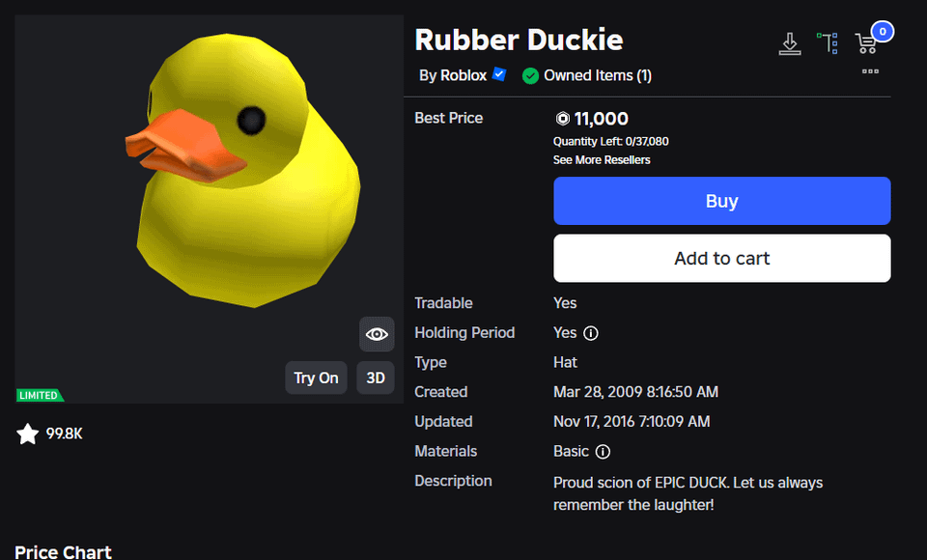This screenshot has width=927, height=560.
Task: Click the Holding Period info icon
Action: pyautogui.click(x=591, y=333)
